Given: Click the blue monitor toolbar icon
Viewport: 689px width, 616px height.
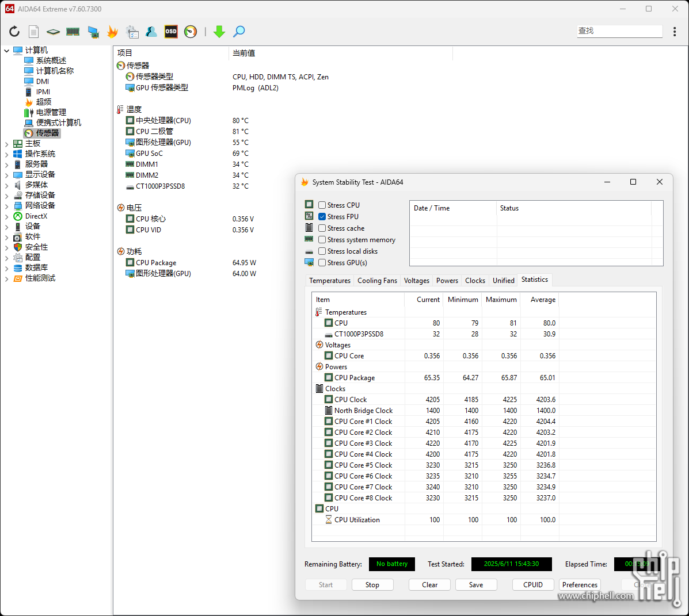Looking at the screenshot, I should click(x=93, y=32).
